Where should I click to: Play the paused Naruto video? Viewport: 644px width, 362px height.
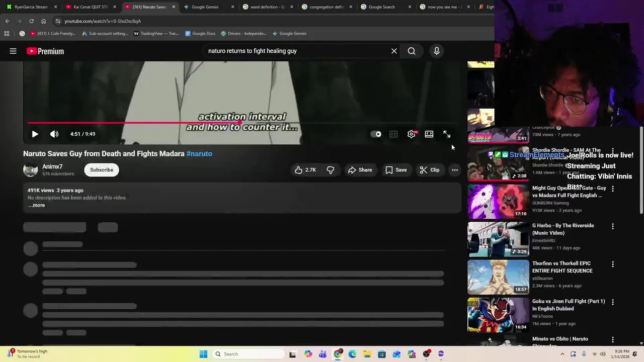point(35,134)
